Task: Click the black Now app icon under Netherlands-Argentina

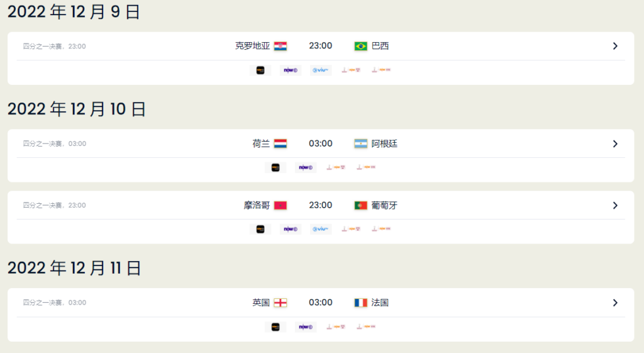Action: [x=275, y=167]
